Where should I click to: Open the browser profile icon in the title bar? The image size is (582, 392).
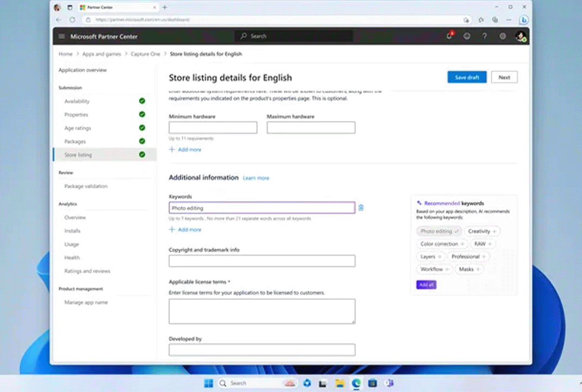click(57, 8)
